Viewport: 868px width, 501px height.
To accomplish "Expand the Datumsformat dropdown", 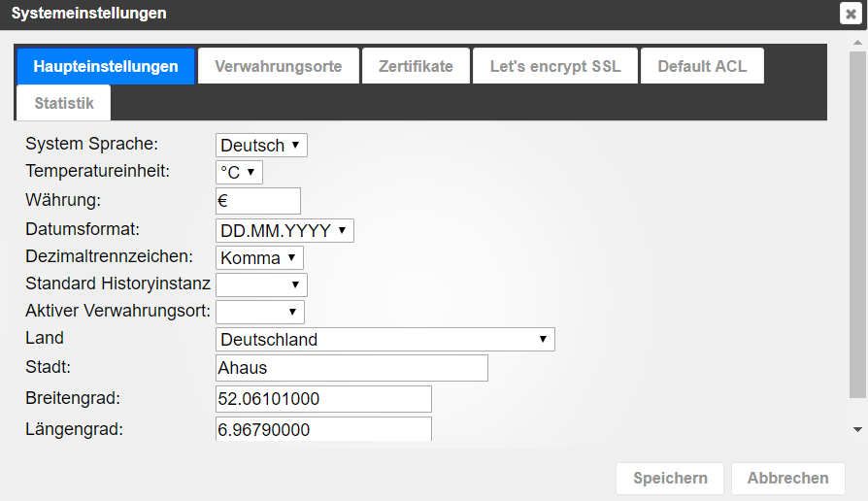I will click(284, 231).
